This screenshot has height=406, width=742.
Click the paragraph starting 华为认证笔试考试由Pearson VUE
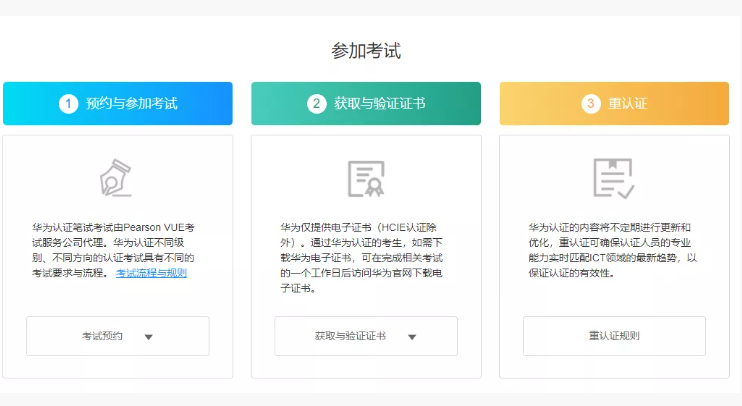(x=114, y=250)
